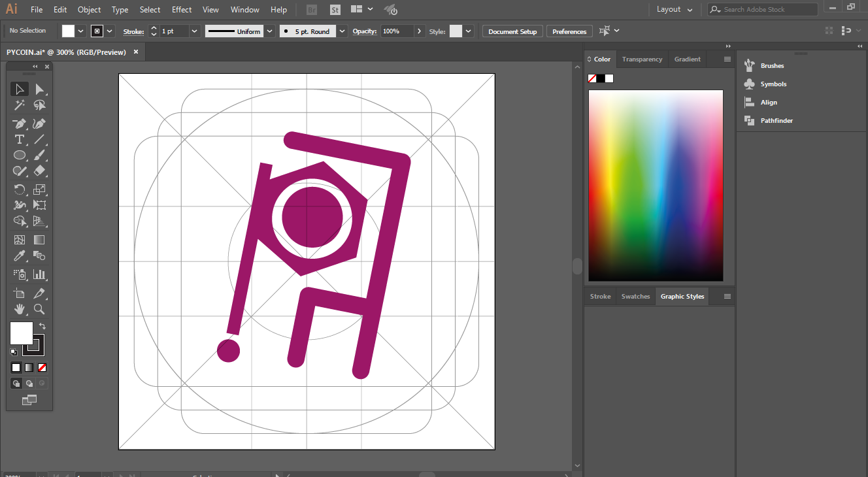Click the Document Setup button
868x477 pixels.
pos(512,31)
